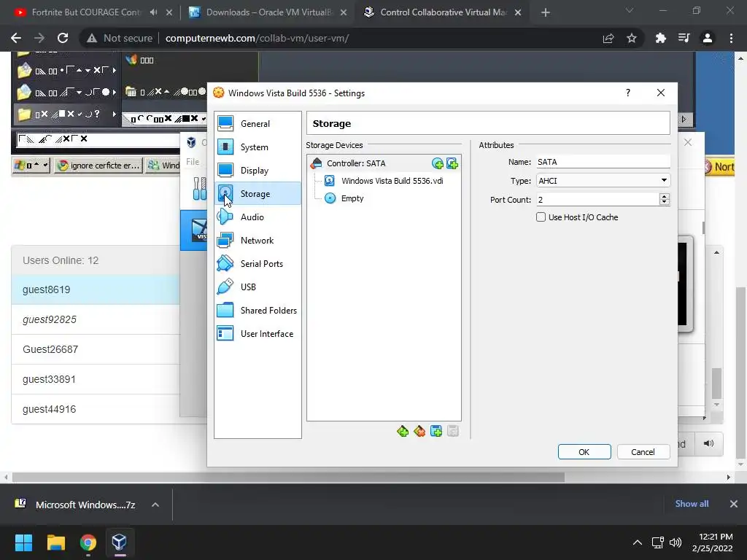The width and height of the screenshot is (747, 560).
Task: Open the Microsoft Windows....7z download item
Action: tap(76, 505)
